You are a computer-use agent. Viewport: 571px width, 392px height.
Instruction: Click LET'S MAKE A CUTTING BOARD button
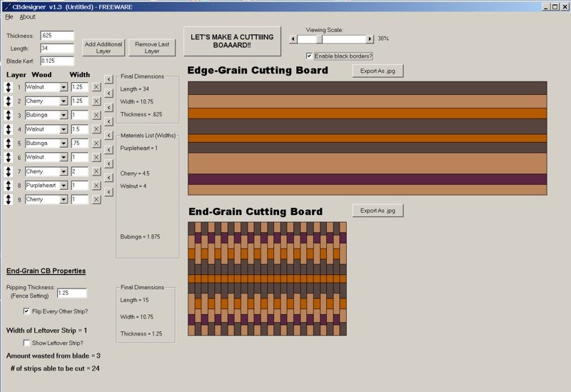[x=233, y=41]
